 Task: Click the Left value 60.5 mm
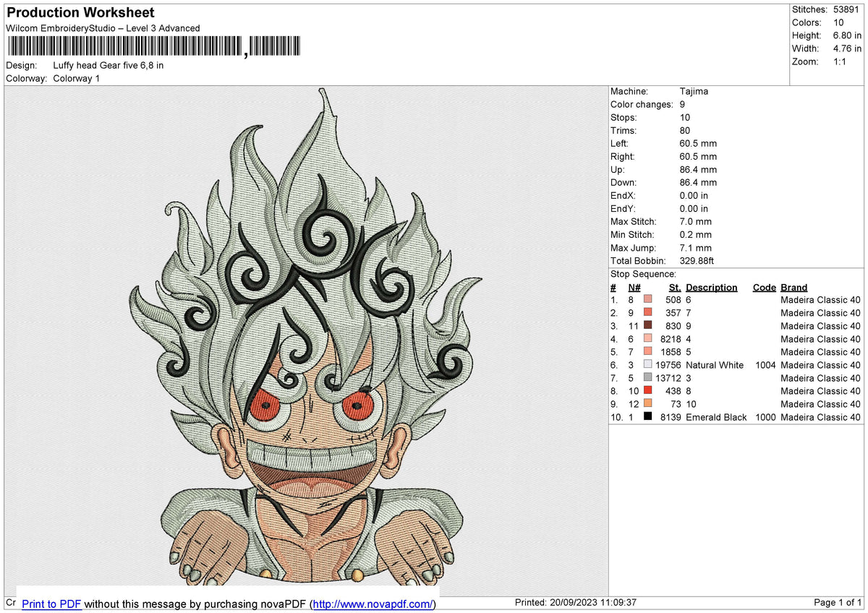(x=698, y=143)
